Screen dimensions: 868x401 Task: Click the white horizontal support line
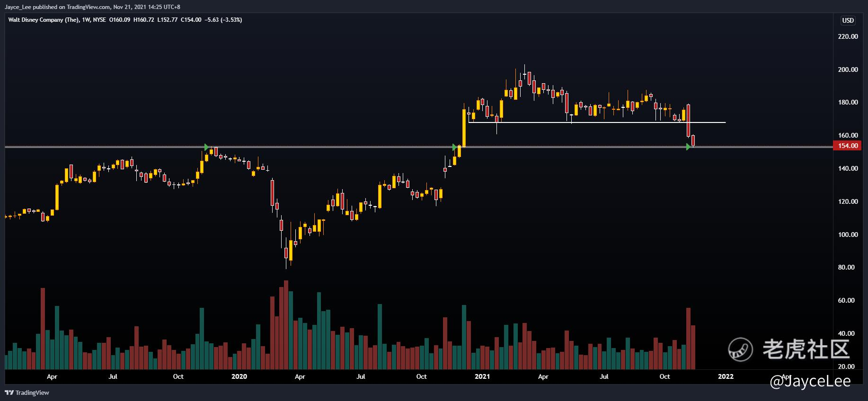coord(597,122)
